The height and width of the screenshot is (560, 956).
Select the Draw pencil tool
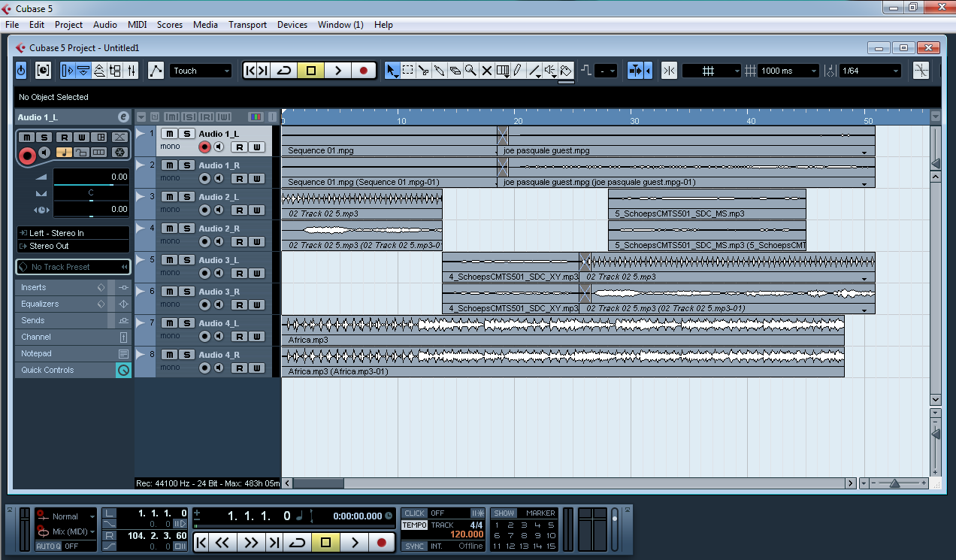coord(518,71)
